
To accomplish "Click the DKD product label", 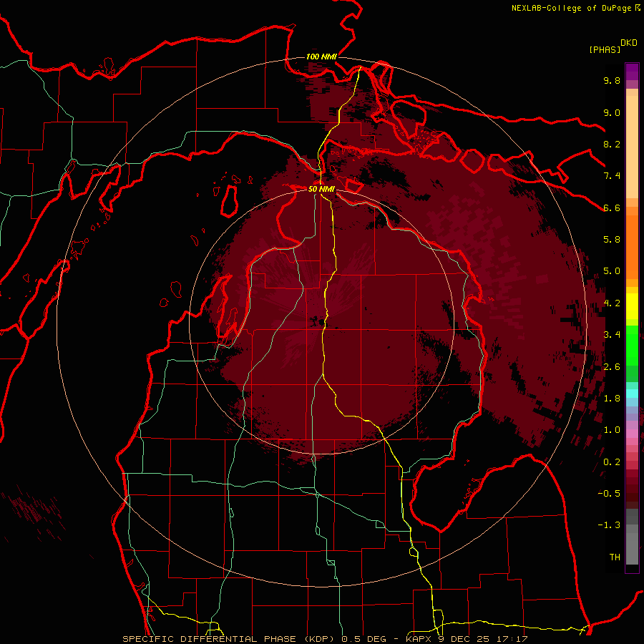I will (x=629, y=43).
